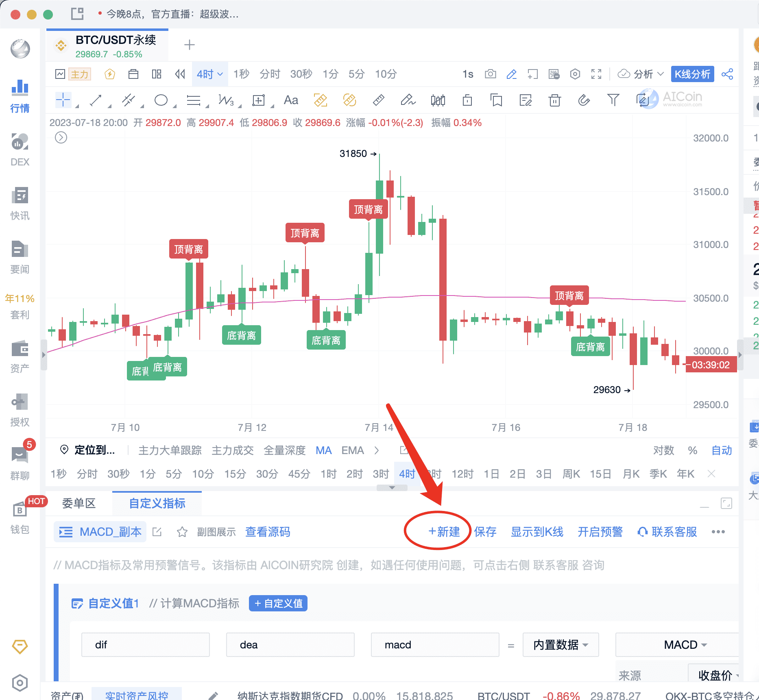
Task: Toggle 主力大单跟踪 indicator
Action: (x=170, y=450)
